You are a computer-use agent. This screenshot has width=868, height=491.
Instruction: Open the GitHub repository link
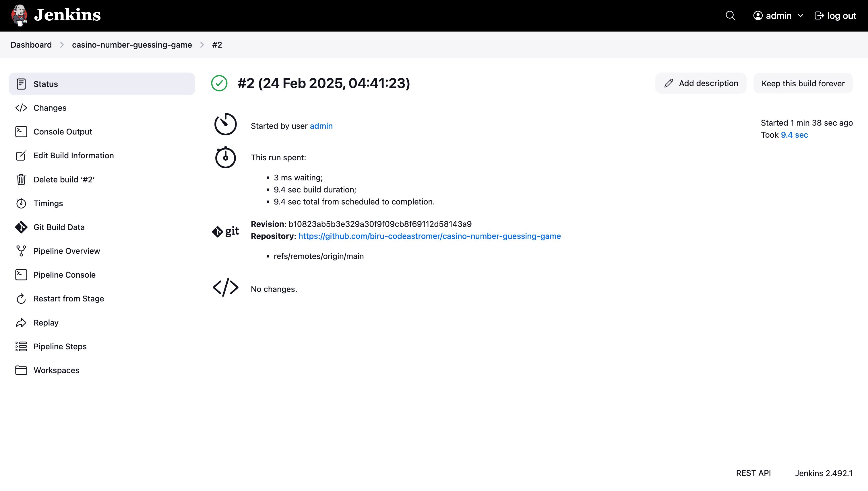click(429, 236)
